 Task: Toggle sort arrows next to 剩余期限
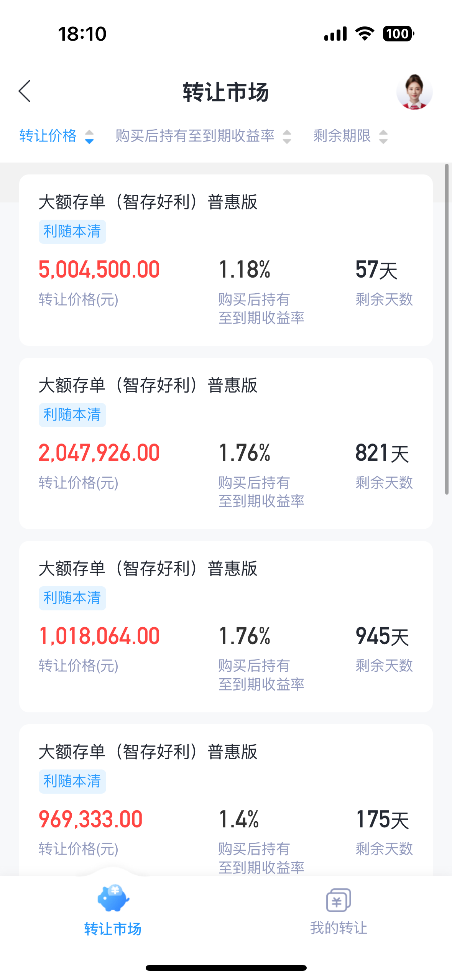[x=383, y=137]
